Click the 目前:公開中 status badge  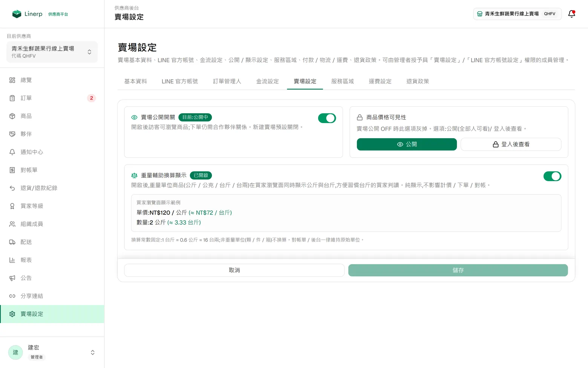(195, 117)
